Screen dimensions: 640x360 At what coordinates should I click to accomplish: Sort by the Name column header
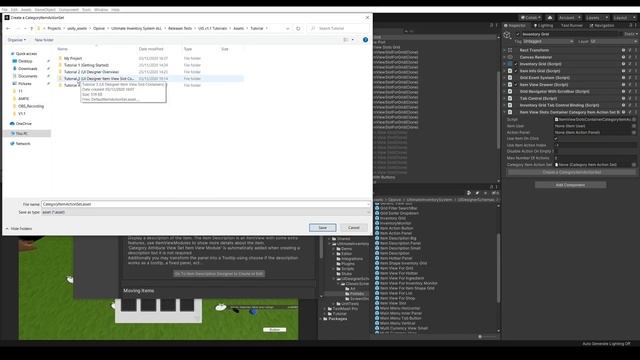coord(62,49)
